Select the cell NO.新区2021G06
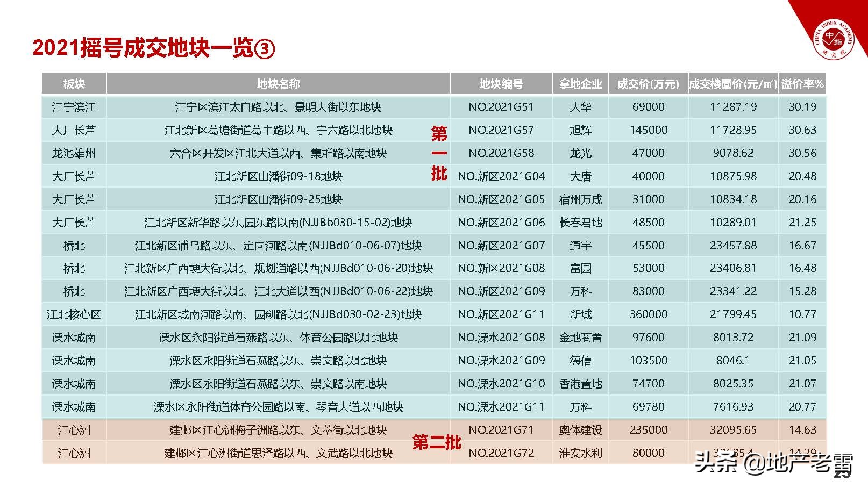 pos(501,223)
